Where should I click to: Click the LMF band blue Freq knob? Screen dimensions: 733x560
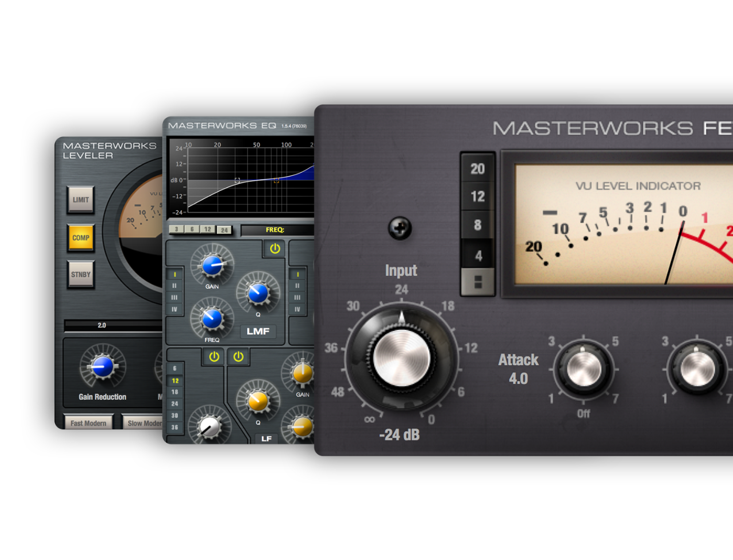[x=212, y=319]
